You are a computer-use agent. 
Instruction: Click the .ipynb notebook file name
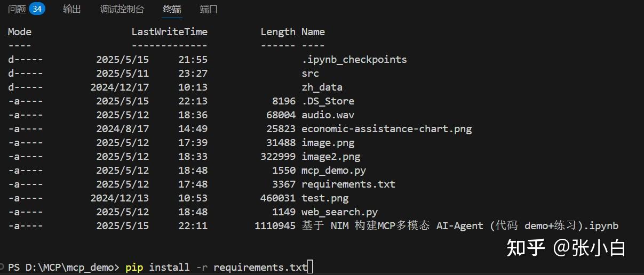click(459, 226)
